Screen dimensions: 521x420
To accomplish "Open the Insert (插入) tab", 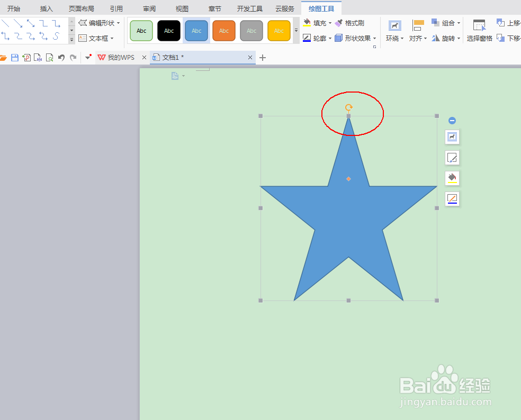I will (x=46, y=8).
